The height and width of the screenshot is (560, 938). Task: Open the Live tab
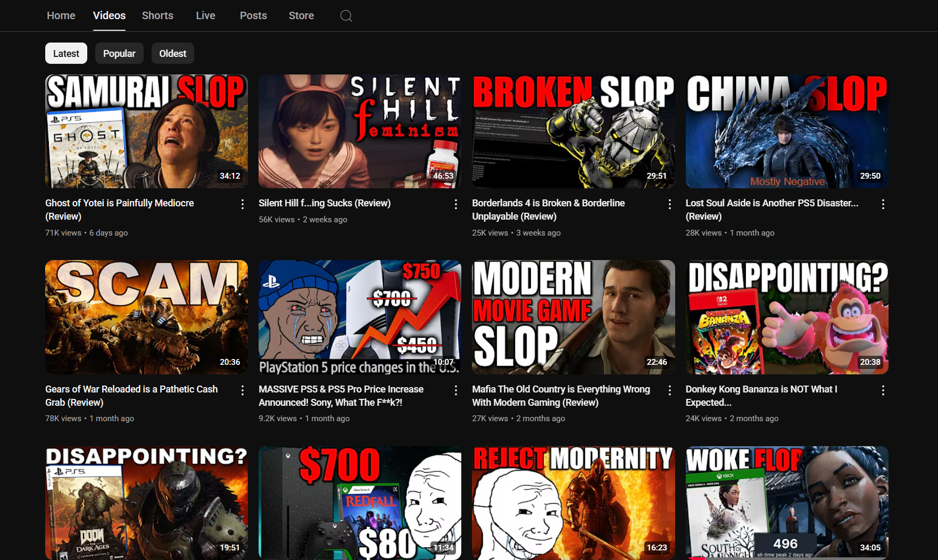[205, 15]
